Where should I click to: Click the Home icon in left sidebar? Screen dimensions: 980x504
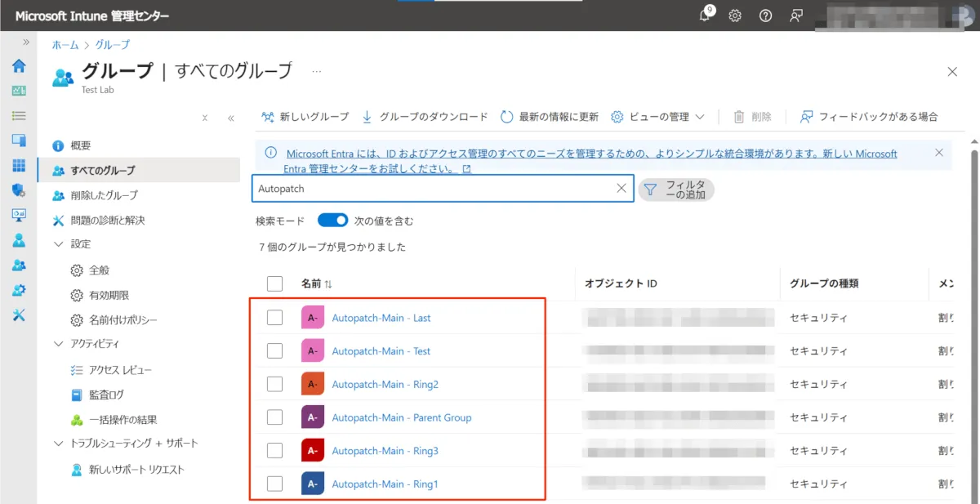click(x=19, y=66)
